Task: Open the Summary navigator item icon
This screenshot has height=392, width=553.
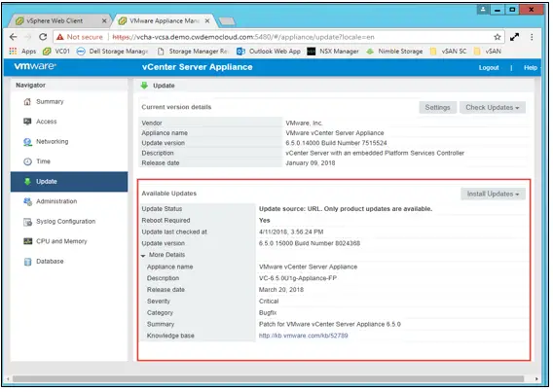Action: (x=27, y=102)
